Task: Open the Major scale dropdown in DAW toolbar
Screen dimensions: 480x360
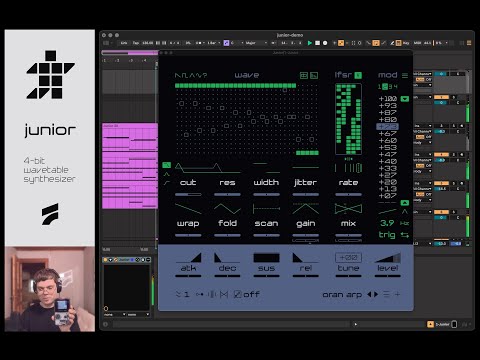Action: pyautogui.click(x=256, y=43)
